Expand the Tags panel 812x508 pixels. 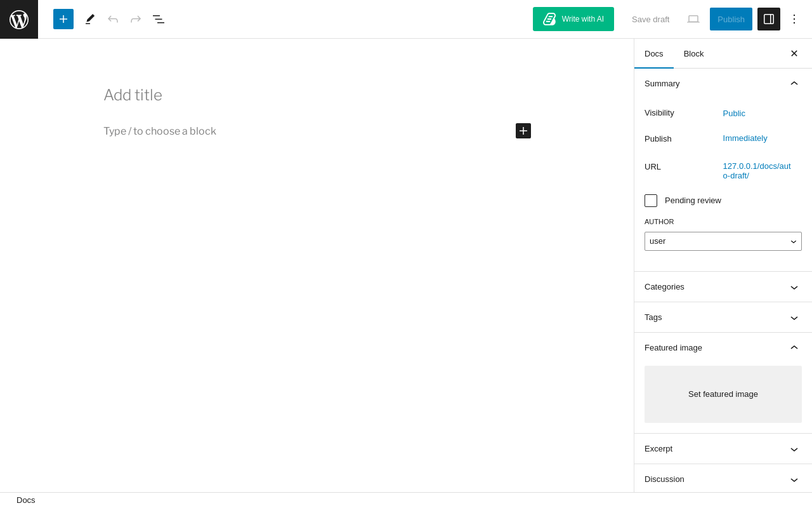click(723, 317)
